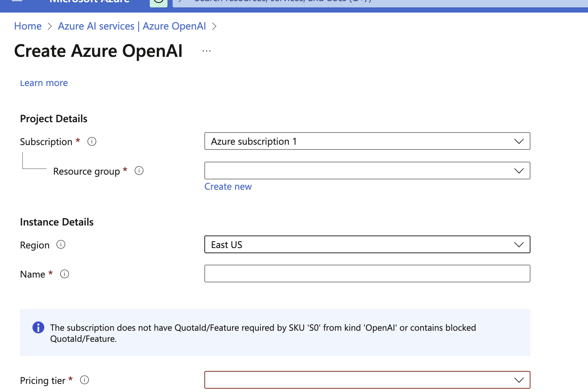Open the Learn more link

44,83
